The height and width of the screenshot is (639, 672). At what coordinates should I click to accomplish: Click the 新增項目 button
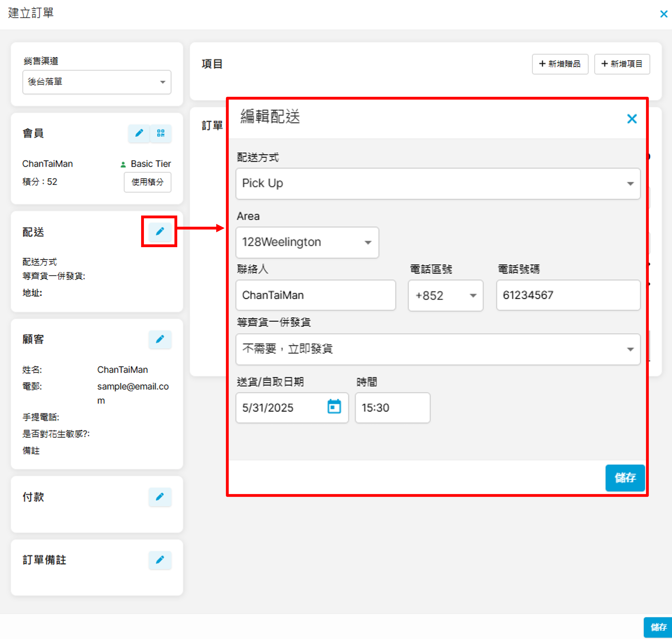click(622, 64)
